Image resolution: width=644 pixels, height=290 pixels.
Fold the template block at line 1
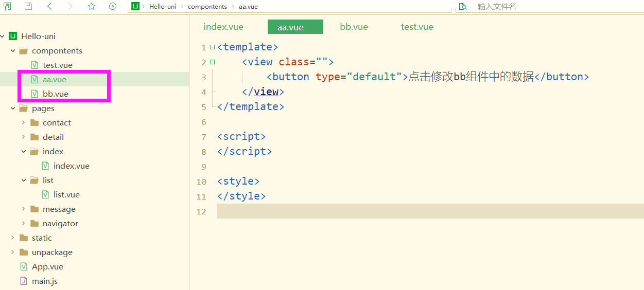point(212,47)
